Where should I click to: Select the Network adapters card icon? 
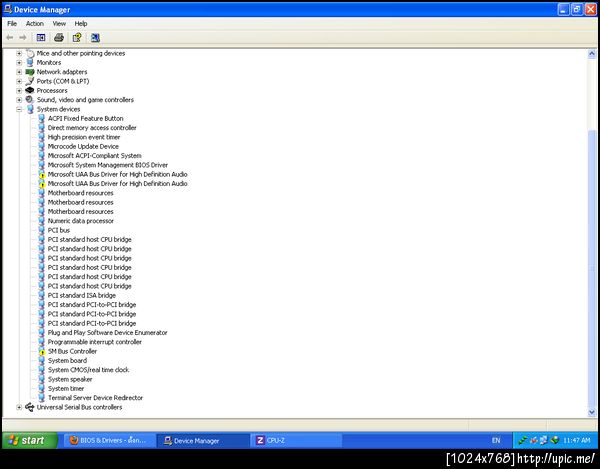pos(30,72)
